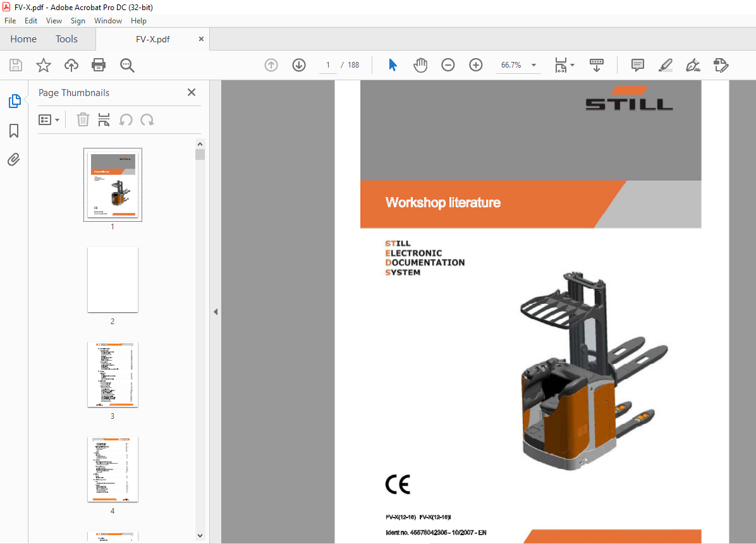
Task: Open the File menu
Action: (10, 21)
